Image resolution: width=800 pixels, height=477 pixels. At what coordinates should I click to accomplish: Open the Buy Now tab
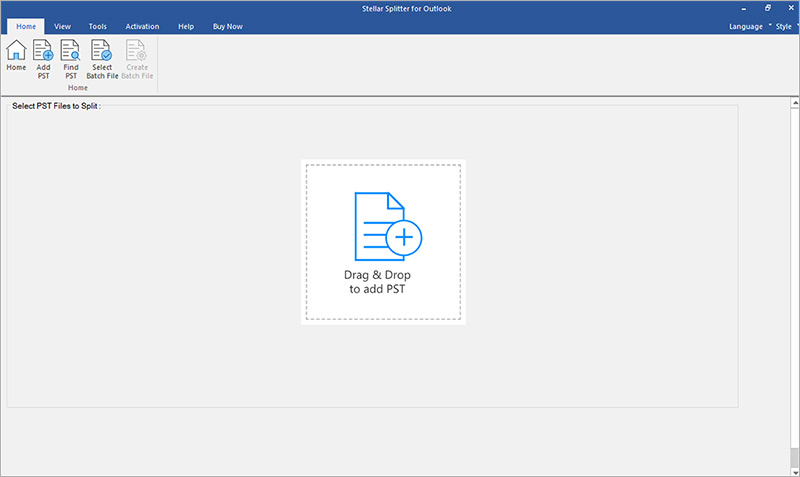tap(228, 27)
